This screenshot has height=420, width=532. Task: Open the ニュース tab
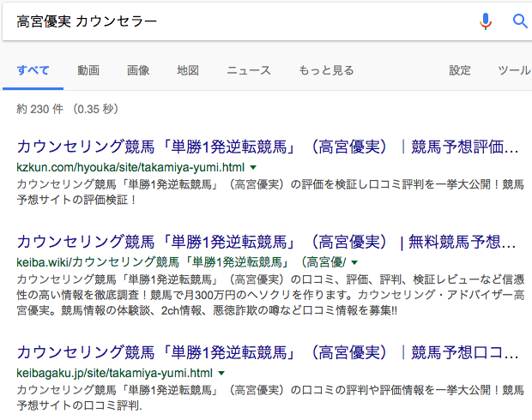click(x=249, y=70)
